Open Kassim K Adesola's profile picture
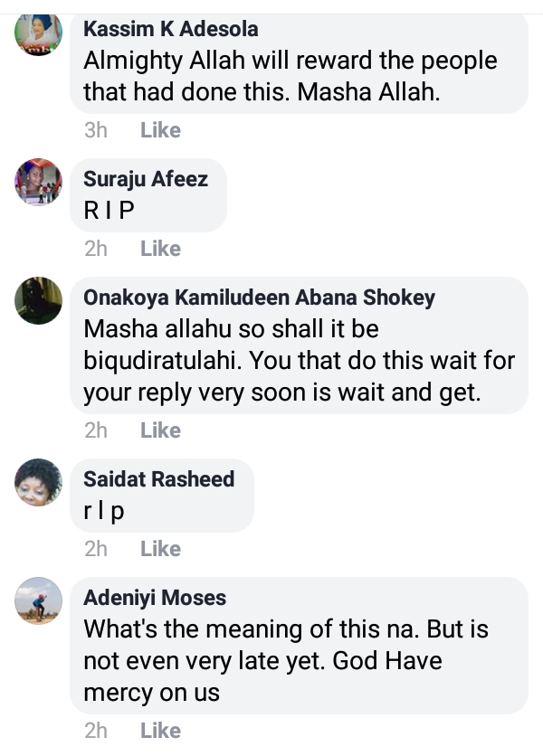543x756 pixels. [x=39, y=36]
